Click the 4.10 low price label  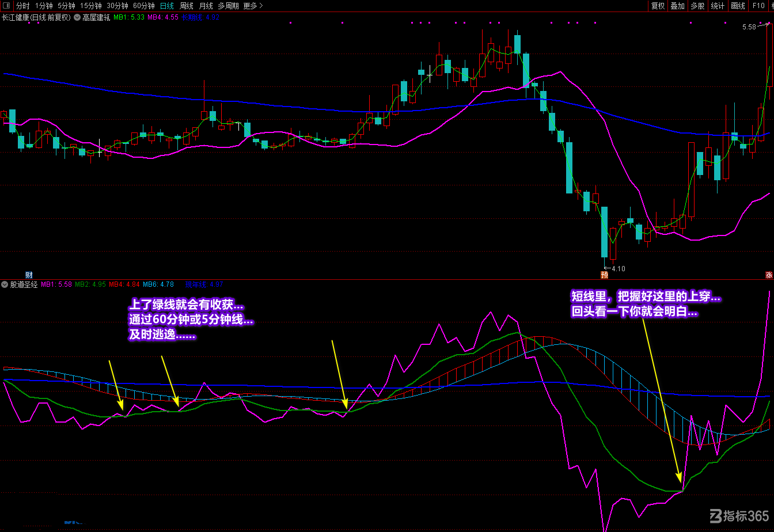(619, 269)
